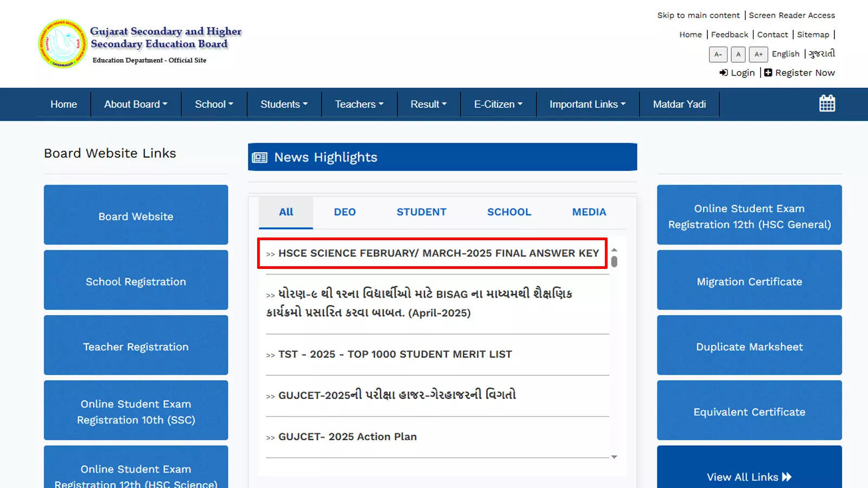Viewport: 868px width, 488px height.
Task: Click top-right Home link
Action: (690, 35)
